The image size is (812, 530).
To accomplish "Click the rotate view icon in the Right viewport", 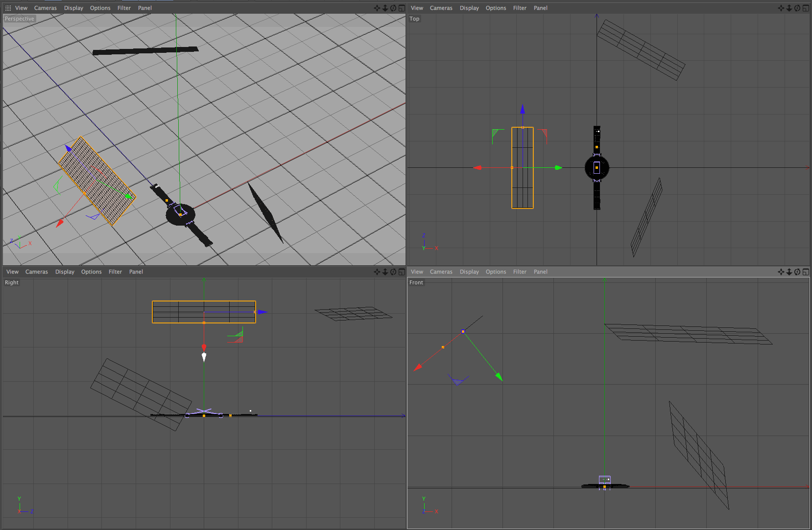I will (393, 272).
